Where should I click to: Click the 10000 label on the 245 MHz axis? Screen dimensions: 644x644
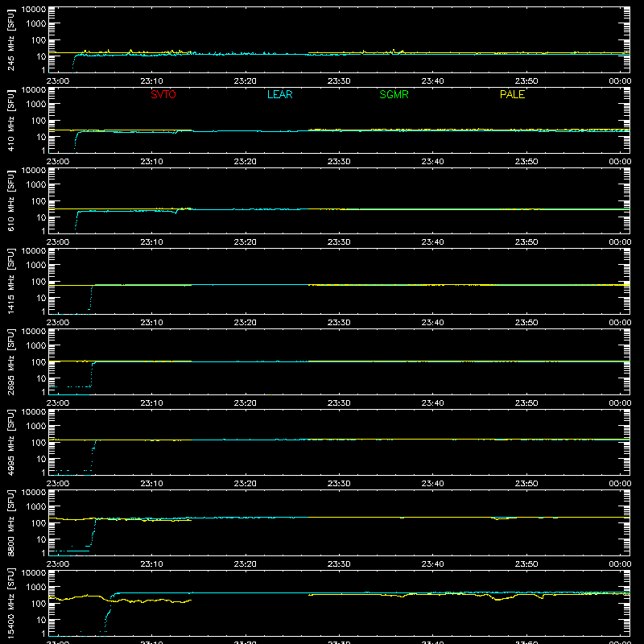coord(34,10)
